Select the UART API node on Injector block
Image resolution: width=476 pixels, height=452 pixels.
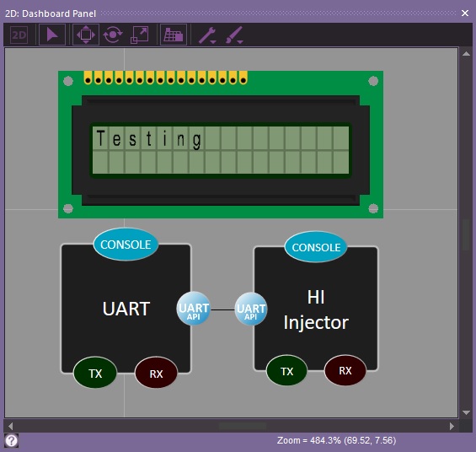click(x=251, y=309)
